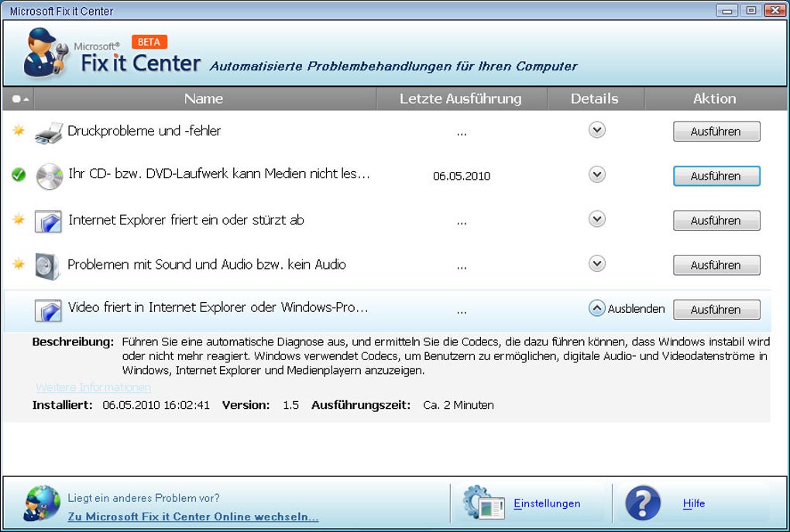Click the 06.05.2010 16:02:41 installed timestamp

coord(156,405)
